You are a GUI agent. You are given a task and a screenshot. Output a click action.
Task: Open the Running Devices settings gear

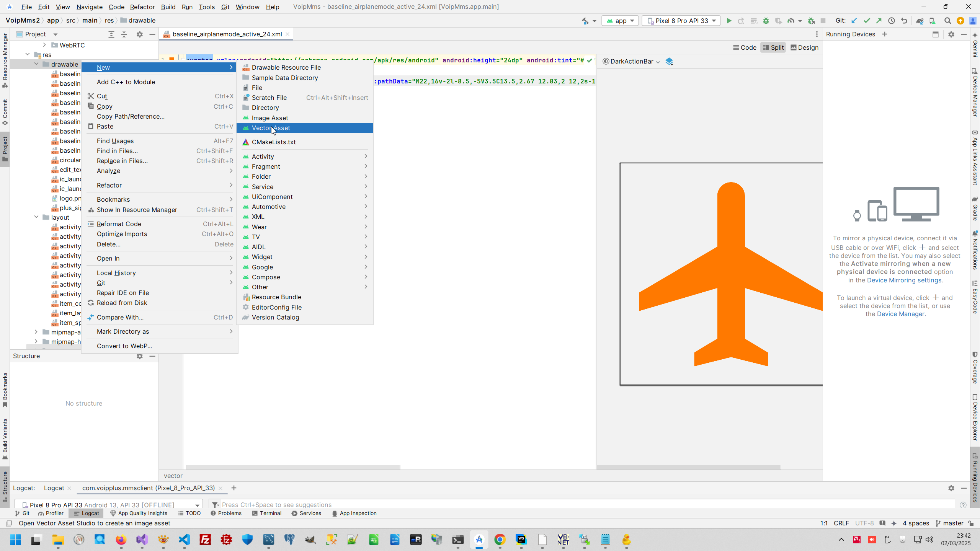pyautogui.click(x=951, y=34)
